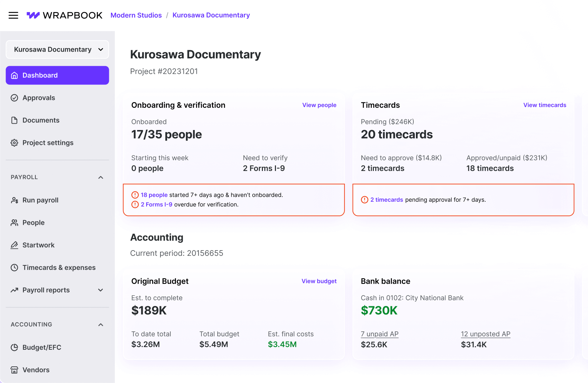Open the View timecards link
588x383 pixels.
click(x=545, y=105)
